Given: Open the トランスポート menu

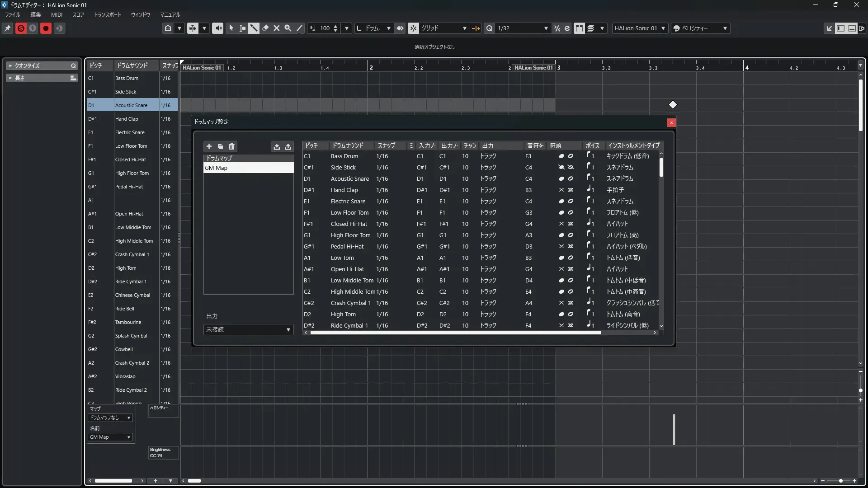Looking at the screenshot, I should click(x=107, y=14).
